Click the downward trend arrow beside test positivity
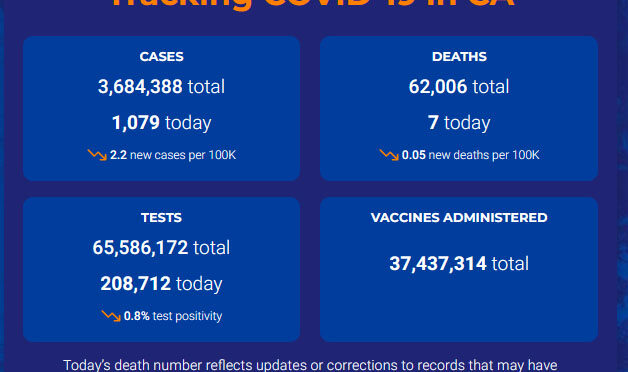This screenshot has width=628, height=372. pos(111,316)
